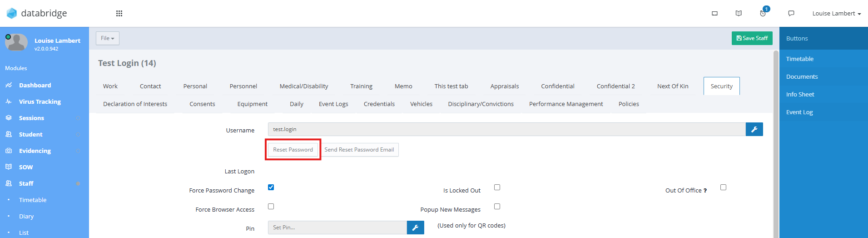
Task: Open the Daily tab
Action: [297, 104]
